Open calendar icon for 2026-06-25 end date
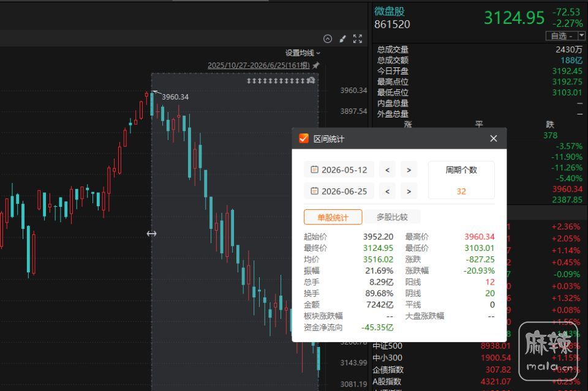 coord(314,191)
